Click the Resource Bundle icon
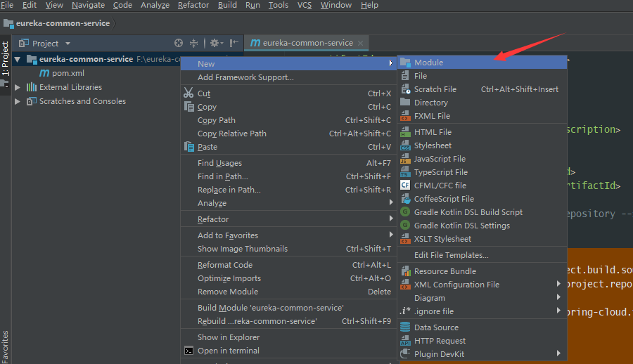This screenshot has height=364, width=633. [x=405, y=271]
